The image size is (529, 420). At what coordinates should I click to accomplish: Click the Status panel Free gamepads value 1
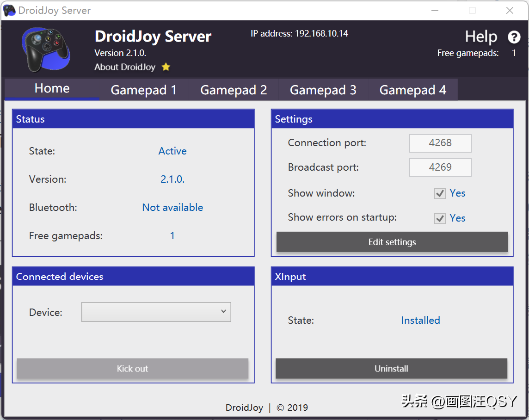172,235
